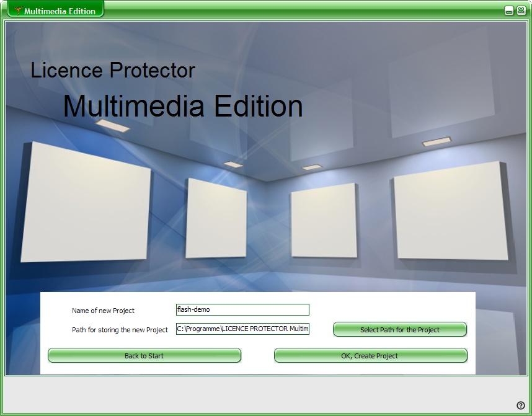This screenshot has width=532, height=416.
Task: Click the Licence Protector app icon in title bar
Action: pos(18,11)
